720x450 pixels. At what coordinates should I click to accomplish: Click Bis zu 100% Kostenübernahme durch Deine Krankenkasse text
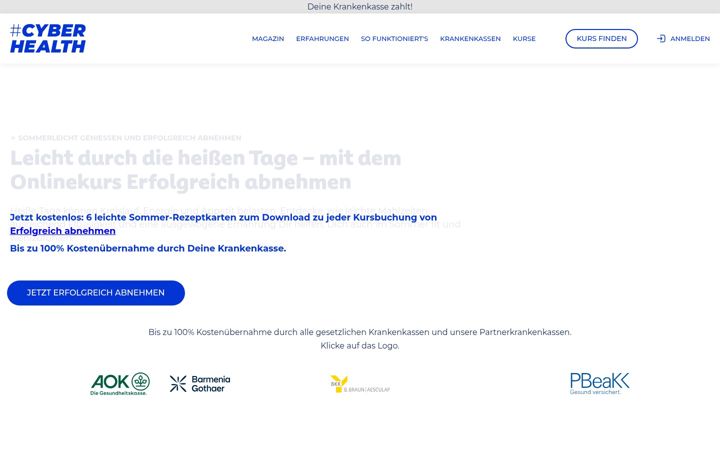(148, 248)
